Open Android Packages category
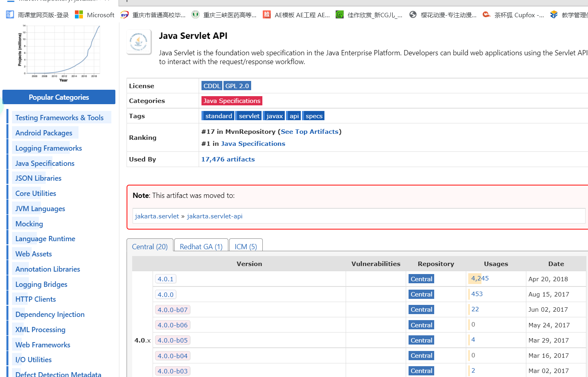The width and height of the screenshot is (588, 377). (x=44, y=133)
